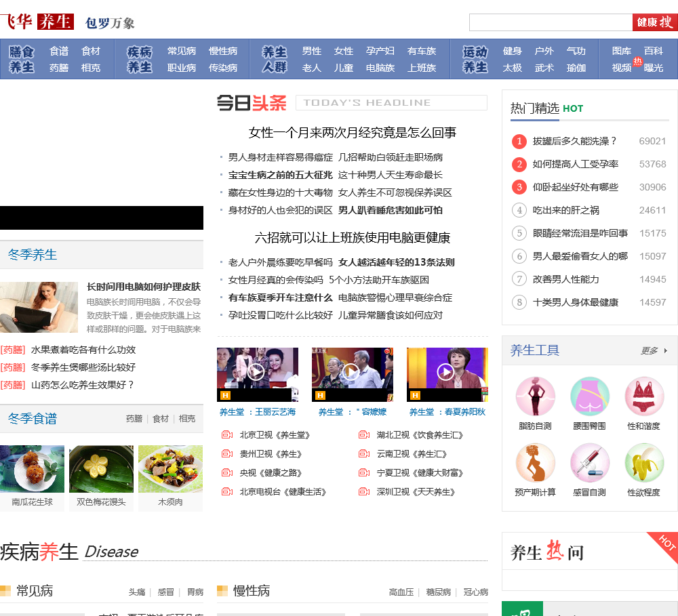
Task: Open 水果煮着吃各有什么功效 article
Action: point(83,350)
